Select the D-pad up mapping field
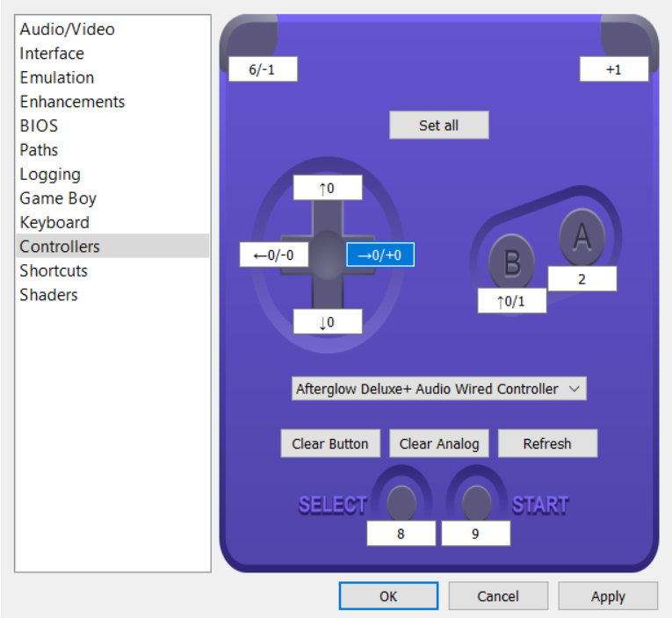This screenshot has width=672, height=618. 327,188
